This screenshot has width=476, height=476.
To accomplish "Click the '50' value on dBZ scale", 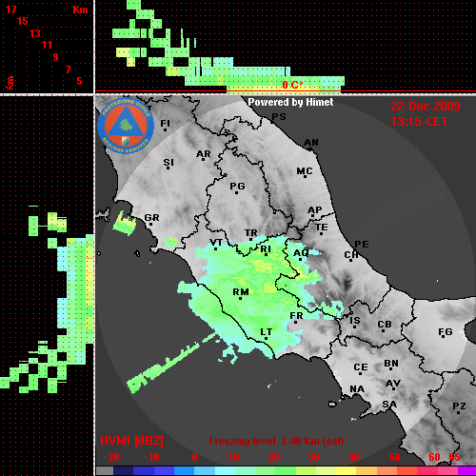I will [x=394, y=457].
